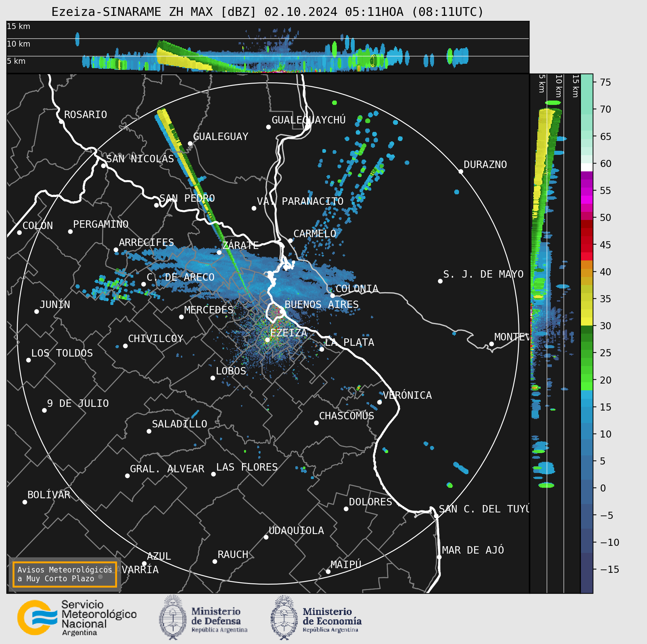Click the MAIPÚ label
647x644 pixels.
[x=346, y=565]
